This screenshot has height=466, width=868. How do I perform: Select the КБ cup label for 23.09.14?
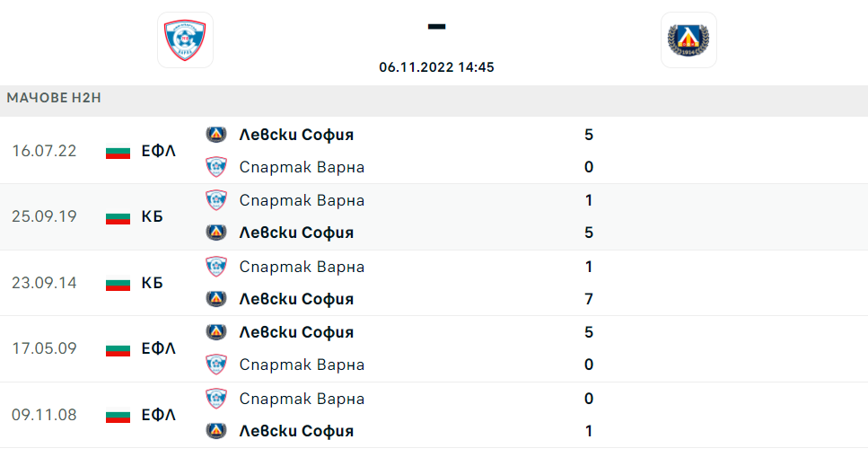pos(153,283)
